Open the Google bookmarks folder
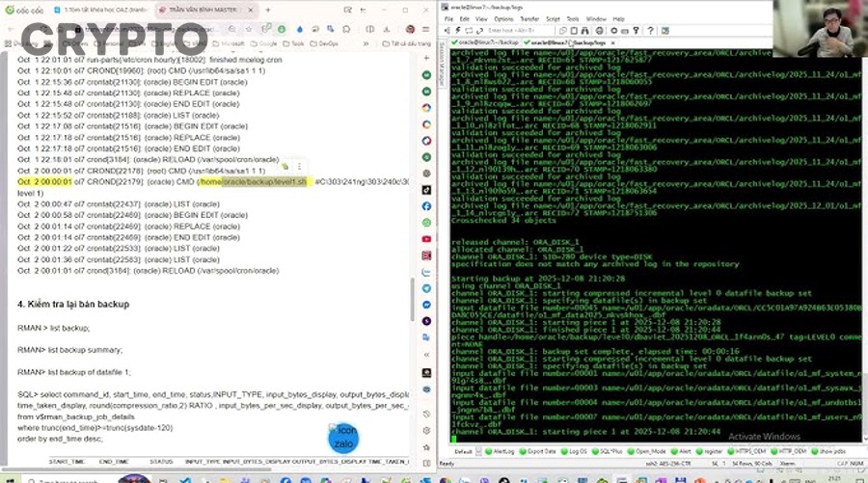 click(x=263, y=43)
